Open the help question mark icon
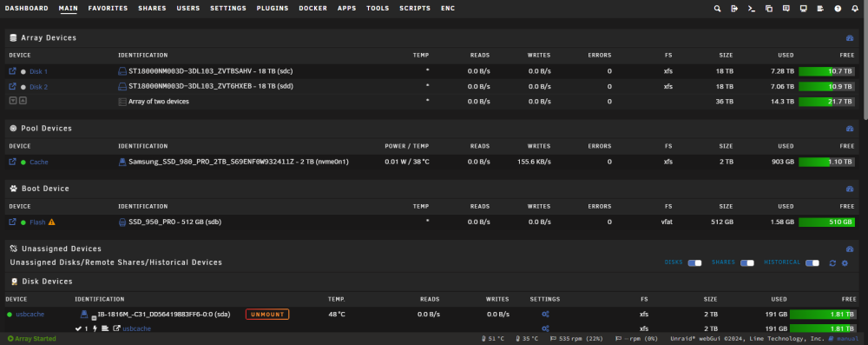Screen dimensions: 868x345 pos(838,9)
